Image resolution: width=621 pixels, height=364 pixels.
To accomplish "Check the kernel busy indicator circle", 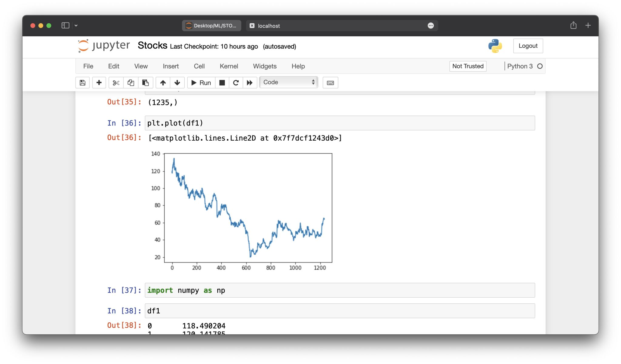I will pos(540,66).
